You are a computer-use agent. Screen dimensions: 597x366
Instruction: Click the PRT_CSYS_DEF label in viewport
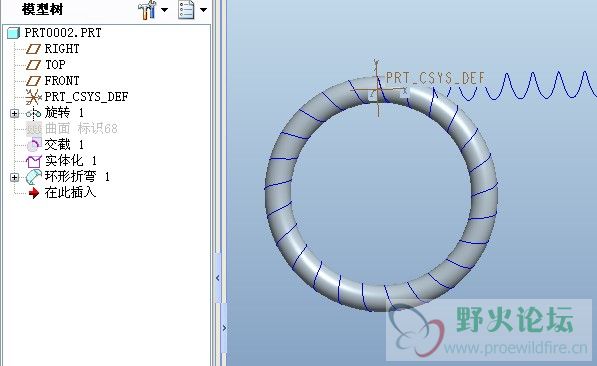[x=435, y=78]
